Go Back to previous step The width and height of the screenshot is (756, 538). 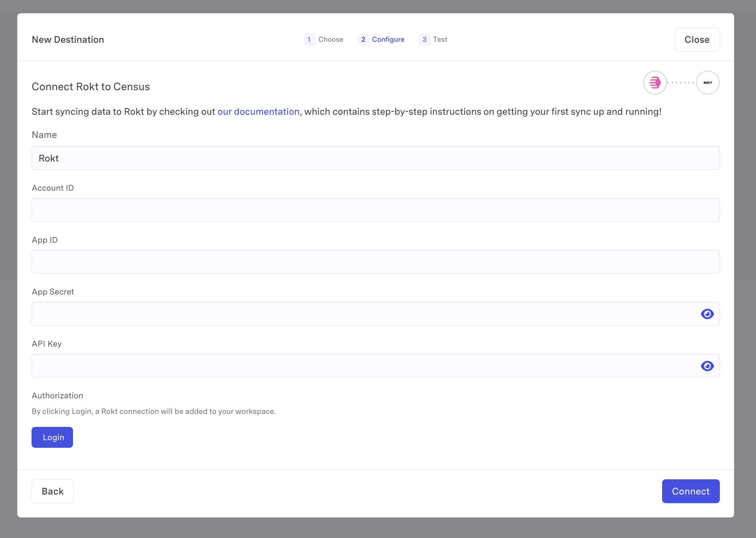pyautogui.click(x=53, y=491)
